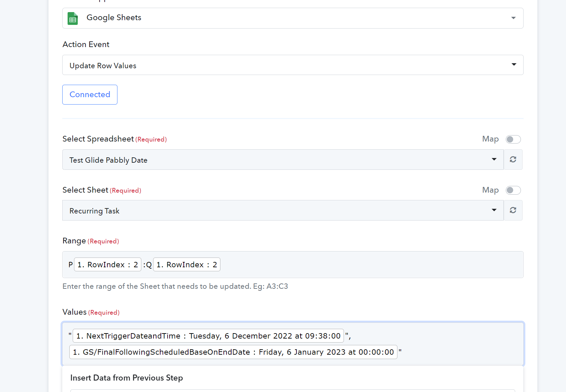This screenshot has width=566, height=392.
Task: Select the NextTriggerDateandTime mapped value tag
Action: [x=208, y=336]
